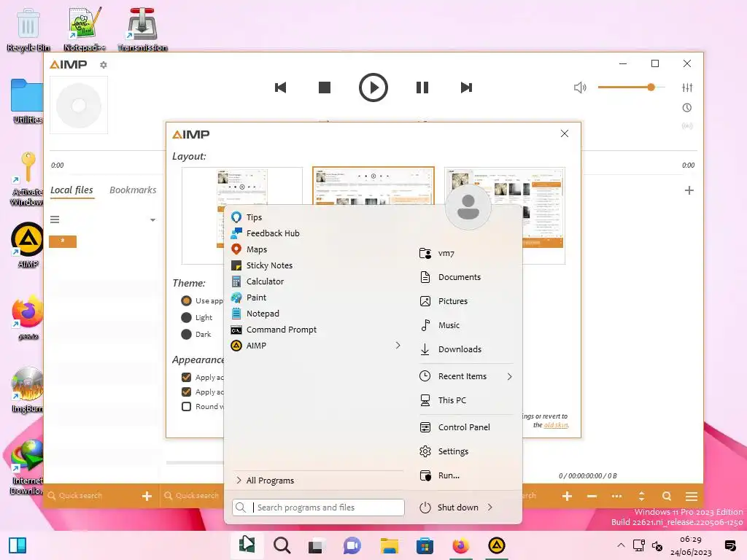Launch Firefox from the taskbar

461,545
